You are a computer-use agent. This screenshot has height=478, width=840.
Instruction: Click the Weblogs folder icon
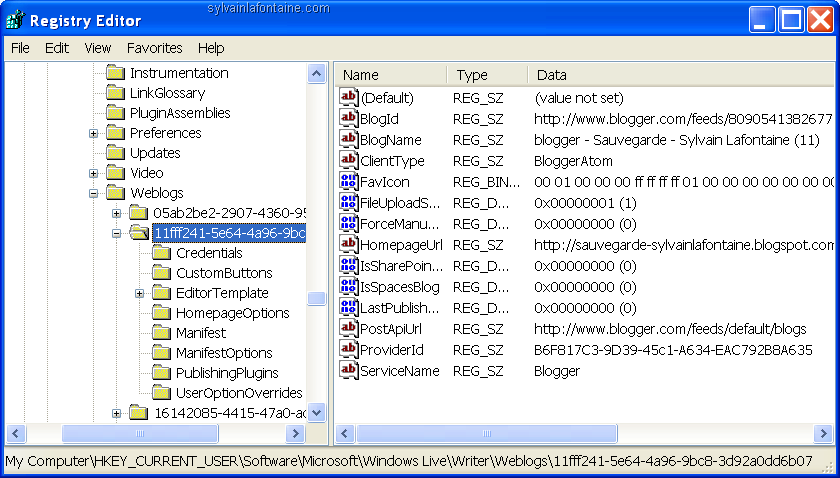point(115,192)
